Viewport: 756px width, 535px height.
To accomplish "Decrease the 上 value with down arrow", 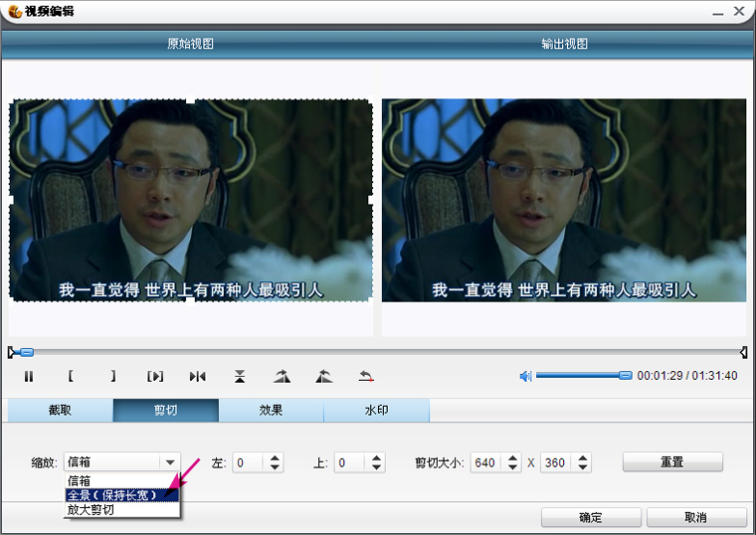I will (377, 467).
